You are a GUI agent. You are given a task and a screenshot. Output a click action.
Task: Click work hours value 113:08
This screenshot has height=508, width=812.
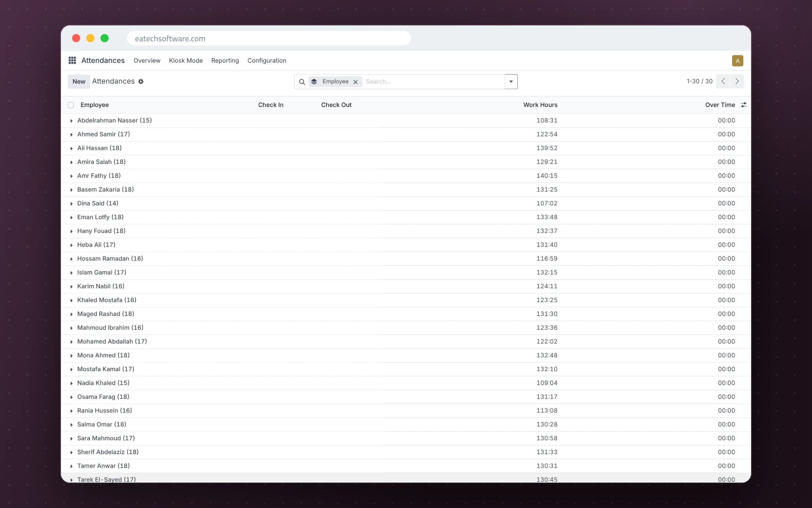click(x=547, y=410)
